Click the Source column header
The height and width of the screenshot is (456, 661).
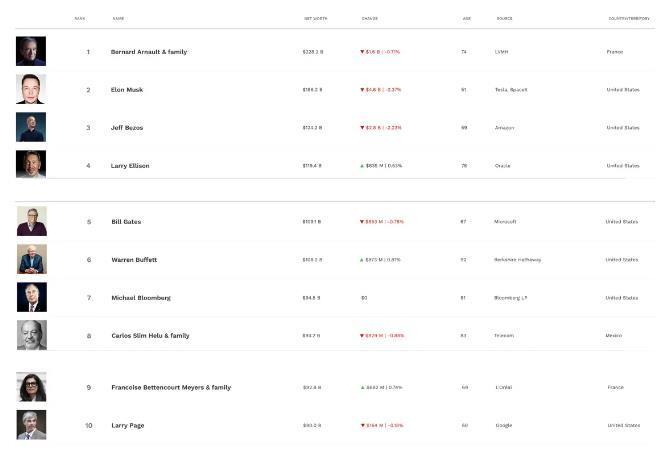coord(504,18)
